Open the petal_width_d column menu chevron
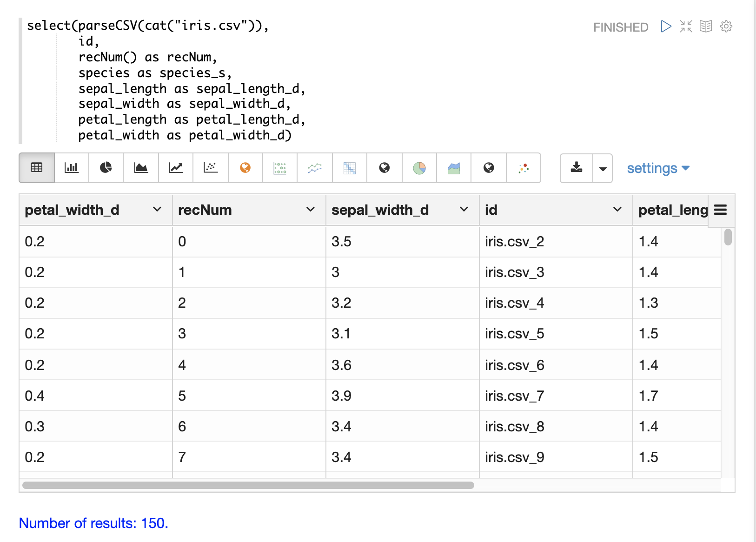The width and height of the screenshot is (756, 542). (x=157, y=210)
